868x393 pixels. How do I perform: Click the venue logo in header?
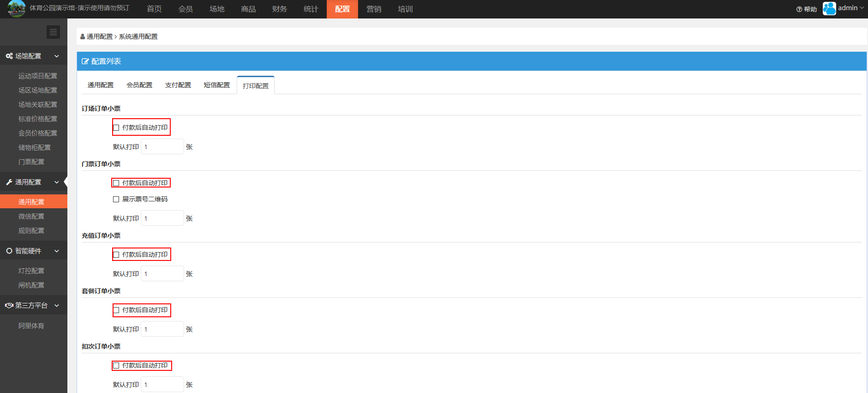point(17,8)
